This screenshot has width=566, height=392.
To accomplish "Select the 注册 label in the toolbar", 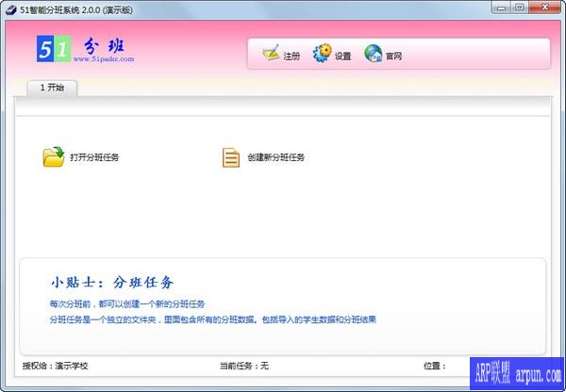I will click(x=291, y=57).
